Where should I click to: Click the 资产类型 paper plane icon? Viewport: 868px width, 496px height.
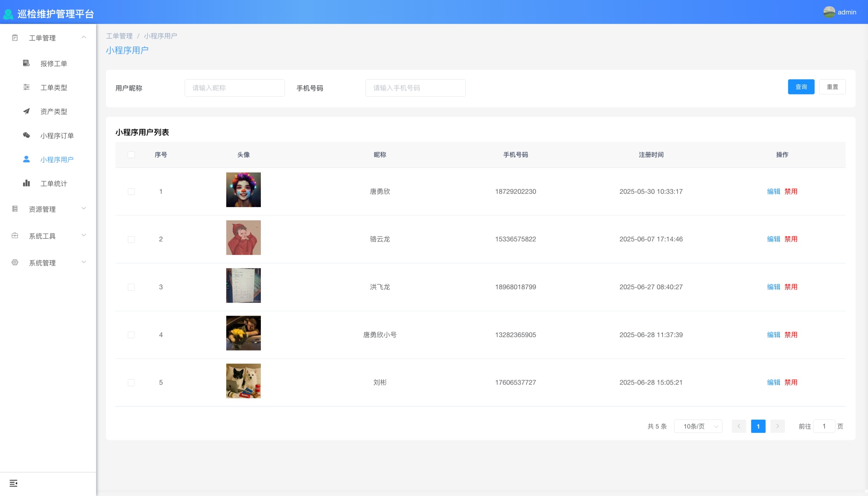(x=26, y=111)
